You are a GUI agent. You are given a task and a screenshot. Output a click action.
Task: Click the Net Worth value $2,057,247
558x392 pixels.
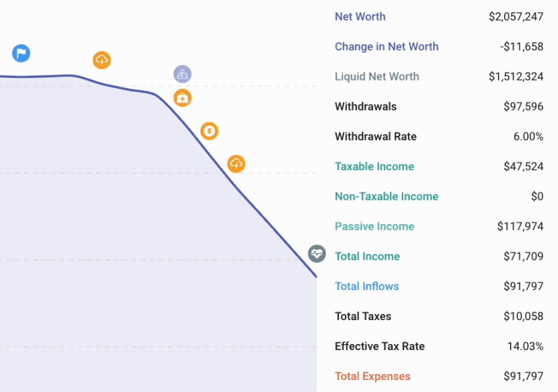click(x=516, y=17)
